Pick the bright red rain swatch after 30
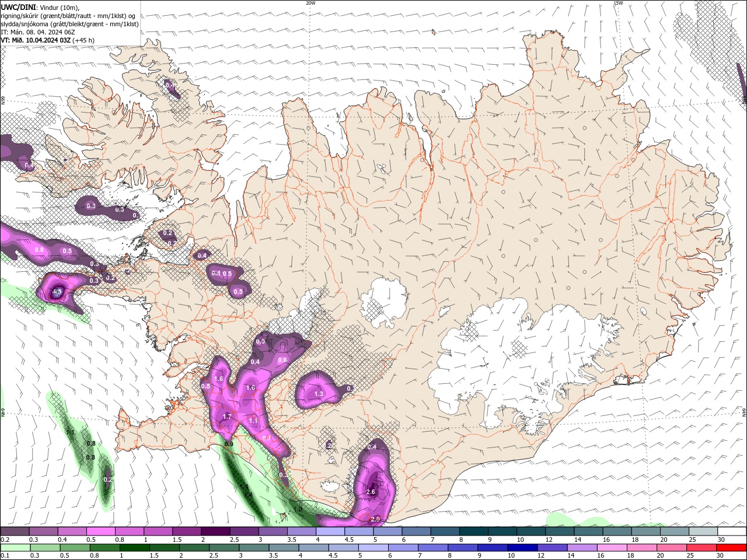This screenshot has width=747, height=560. pos(731,548)
